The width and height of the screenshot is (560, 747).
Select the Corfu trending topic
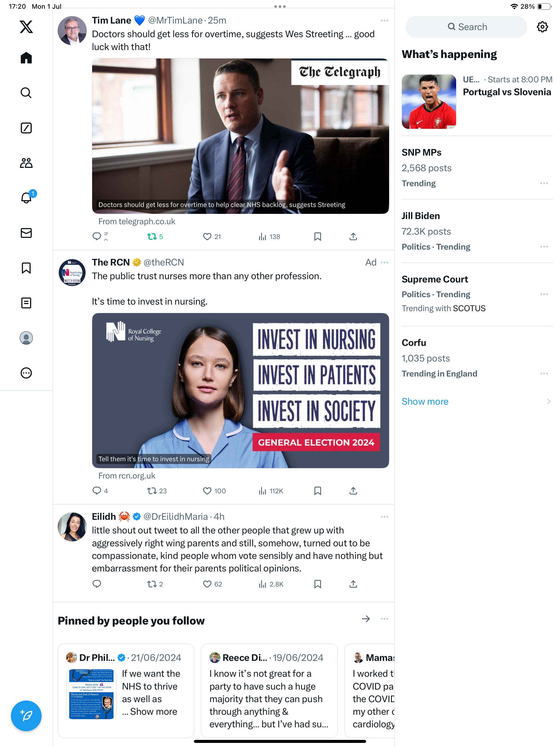[x=414, y=343]
